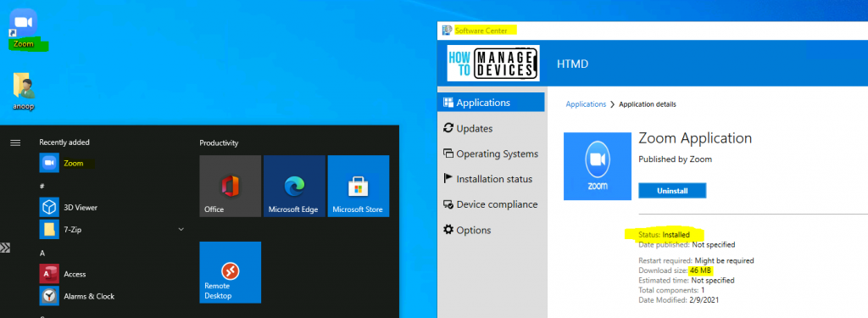Click the 'Published by Zoom' text
This screenshot has width=868, height=318.
point(676,159)
